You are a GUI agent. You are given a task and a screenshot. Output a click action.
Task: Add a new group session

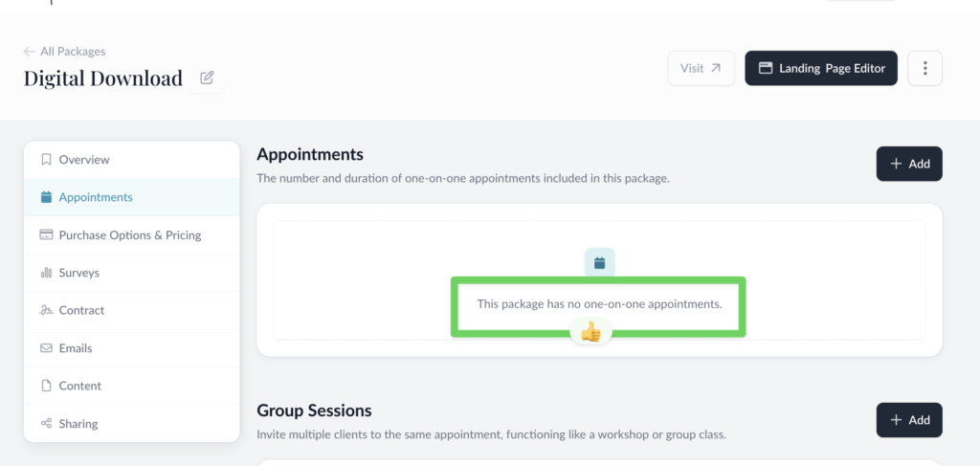[x=909, y=420]
